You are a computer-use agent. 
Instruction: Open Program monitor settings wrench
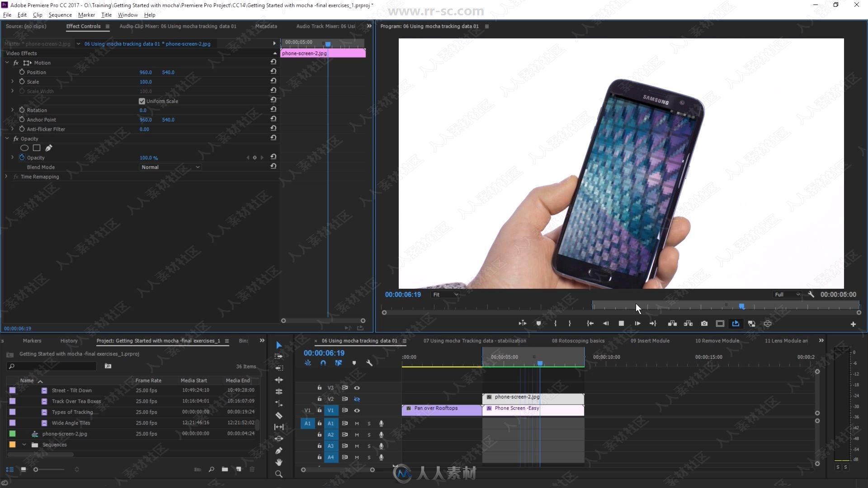(811, 294)
